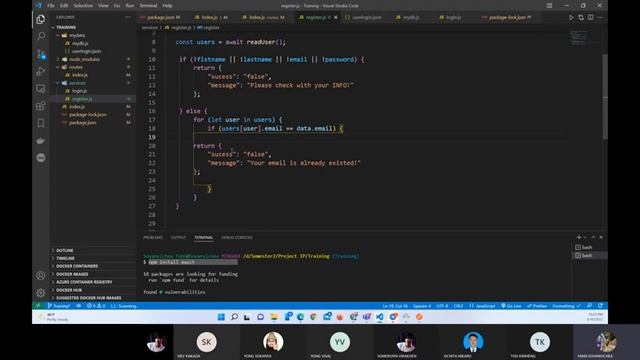640x360 pixels.
Task: Open the Remote Explorer view
Action: click(x=40, y=89)
